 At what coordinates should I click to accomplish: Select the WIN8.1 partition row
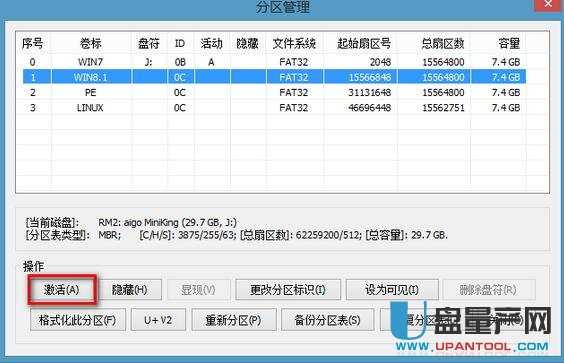[274, 77]
